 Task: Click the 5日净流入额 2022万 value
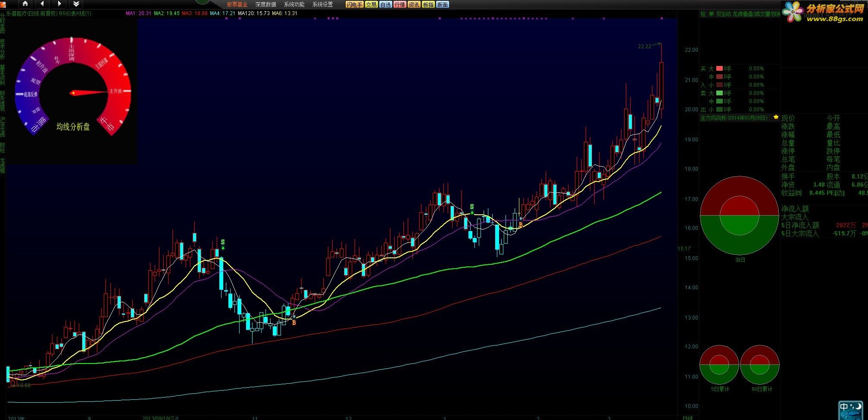point(846,225)
